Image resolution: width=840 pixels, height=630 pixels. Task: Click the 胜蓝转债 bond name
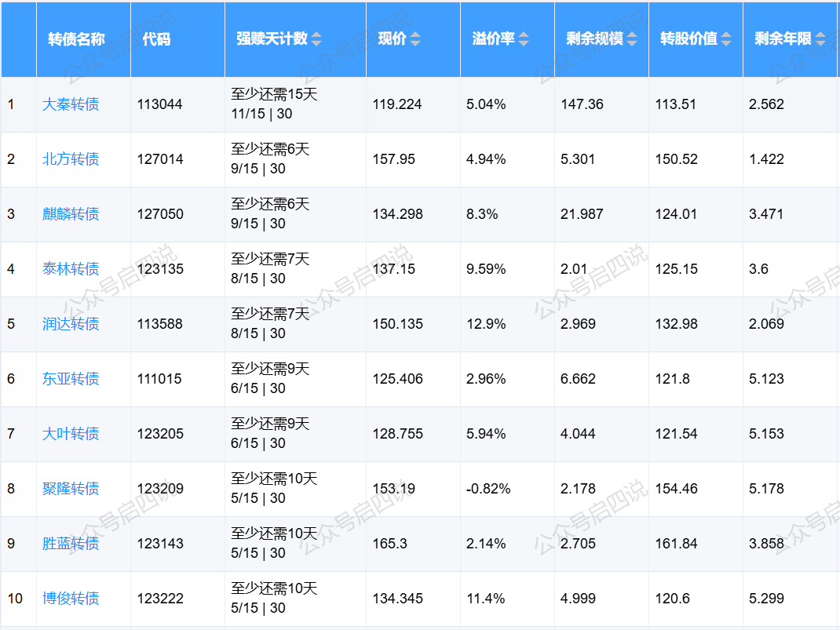[71, 544]
